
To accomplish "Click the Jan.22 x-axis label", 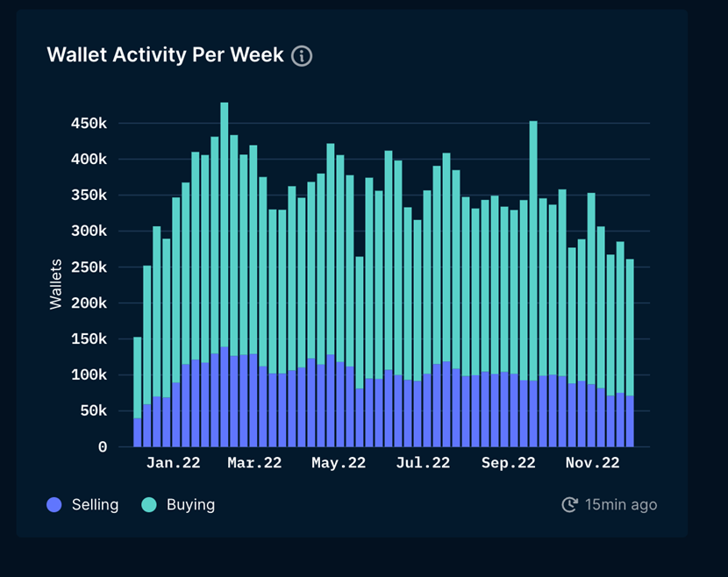I will [x=173, y=463].
